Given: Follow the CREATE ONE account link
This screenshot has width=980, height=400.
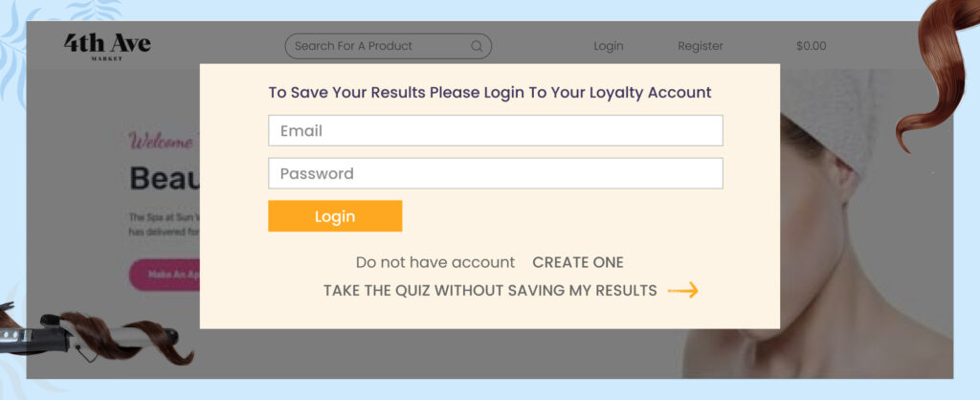Looking at the screenshot, I should 578,262.
